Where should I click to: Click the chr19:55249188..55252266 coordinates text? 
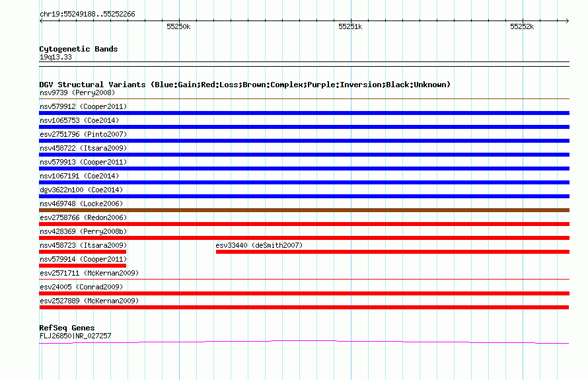[x=87, y=15]
